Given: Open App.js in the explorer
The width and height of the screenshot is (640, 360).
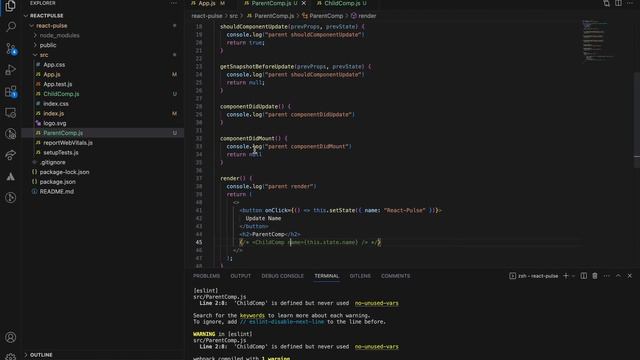Looking at the screenshot, I should pos(52,74).
